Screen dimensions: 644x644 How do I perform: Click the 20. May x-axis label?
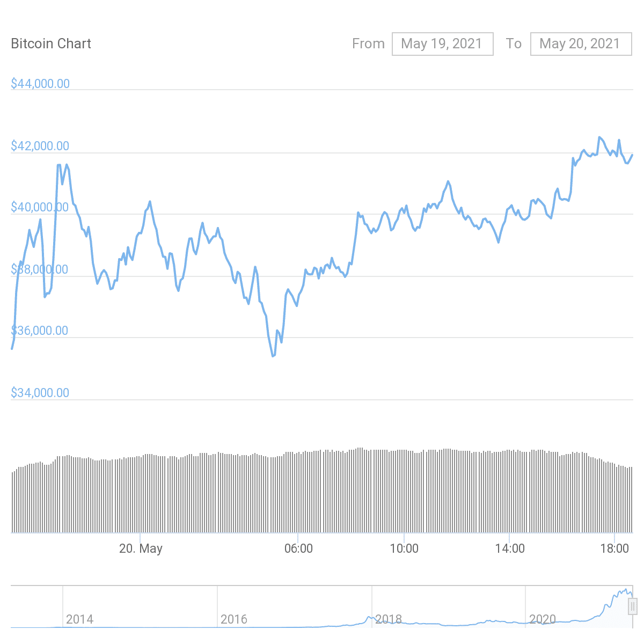pos(141,548)
